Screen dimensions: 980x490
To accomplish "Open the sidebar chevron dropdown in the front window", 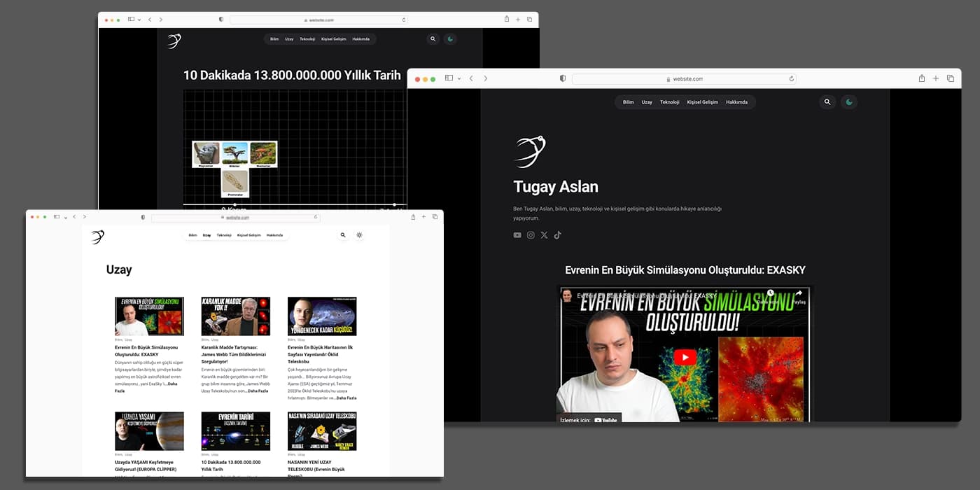I will pos(65,218).
